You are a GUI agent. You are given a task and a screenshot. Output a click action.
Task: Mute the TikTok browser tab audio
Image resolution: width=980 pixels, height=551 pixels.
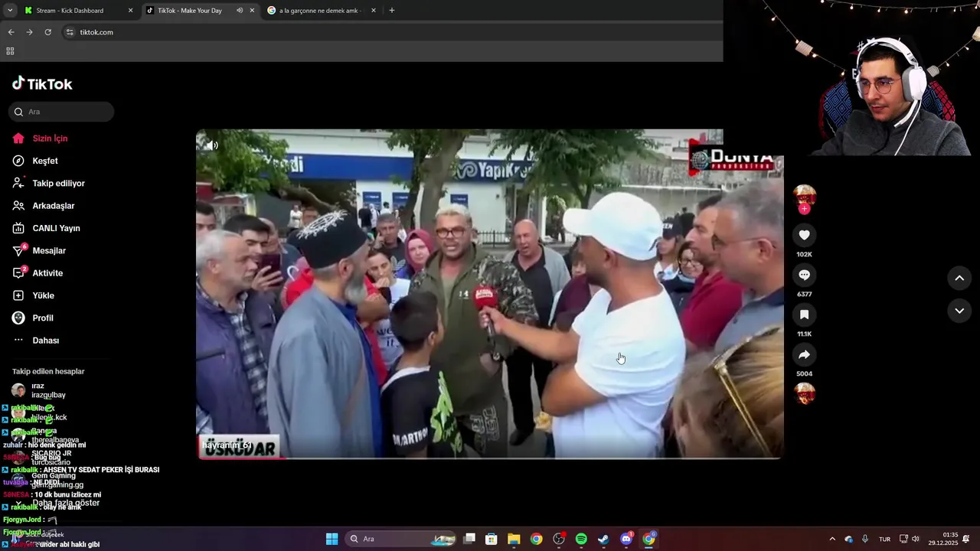click(x=240, y=11)
